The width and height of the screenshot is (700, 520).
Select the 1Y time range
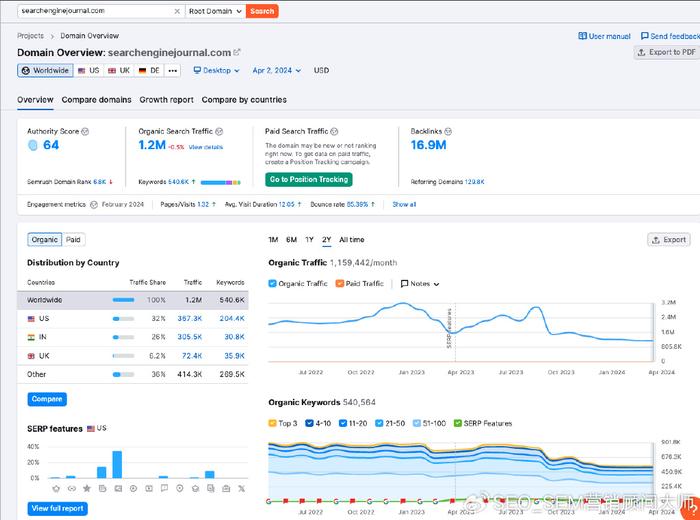309,240
